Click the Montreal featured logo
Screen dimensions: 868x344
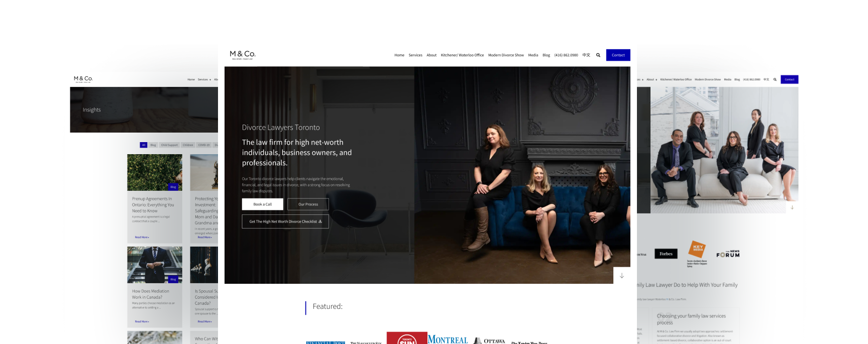tap(448, 339)
